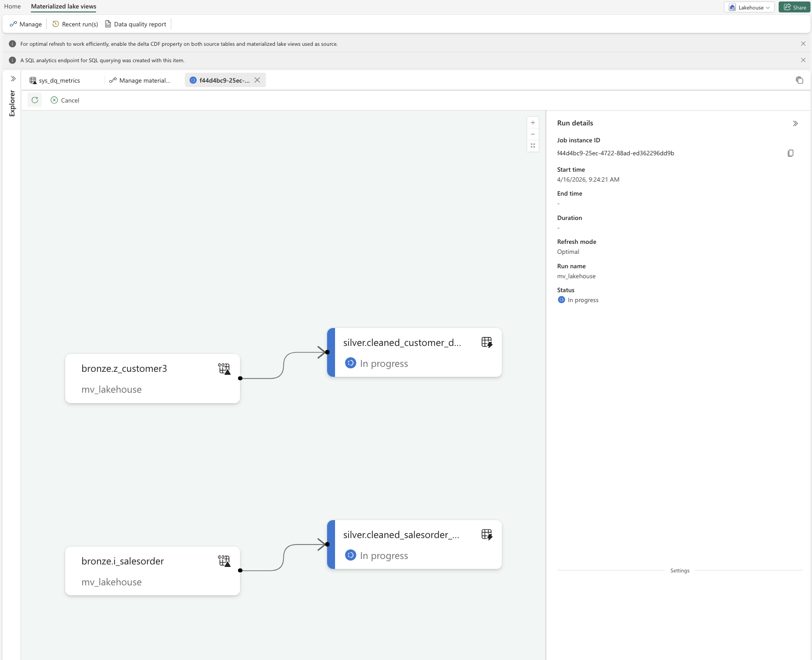Cancel the in-progress run
The image size is (812, 660).
tap(65, 100)
